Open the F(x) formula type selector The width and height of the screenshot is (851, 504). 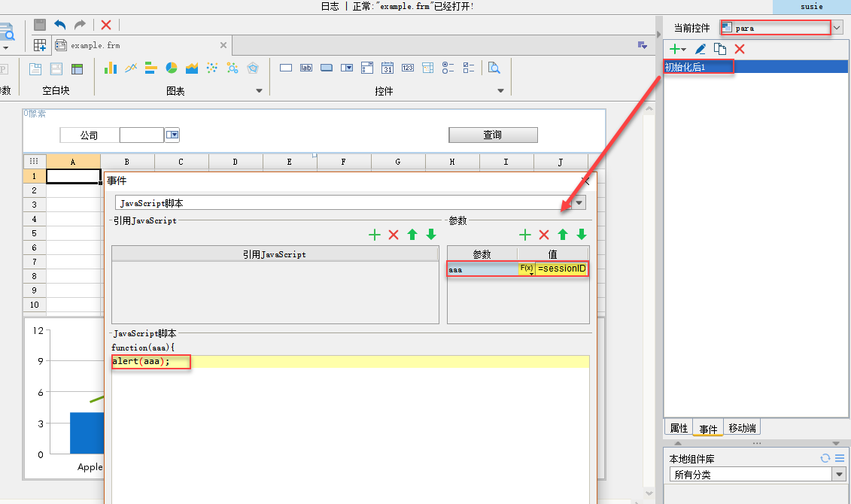pos(527,269)
